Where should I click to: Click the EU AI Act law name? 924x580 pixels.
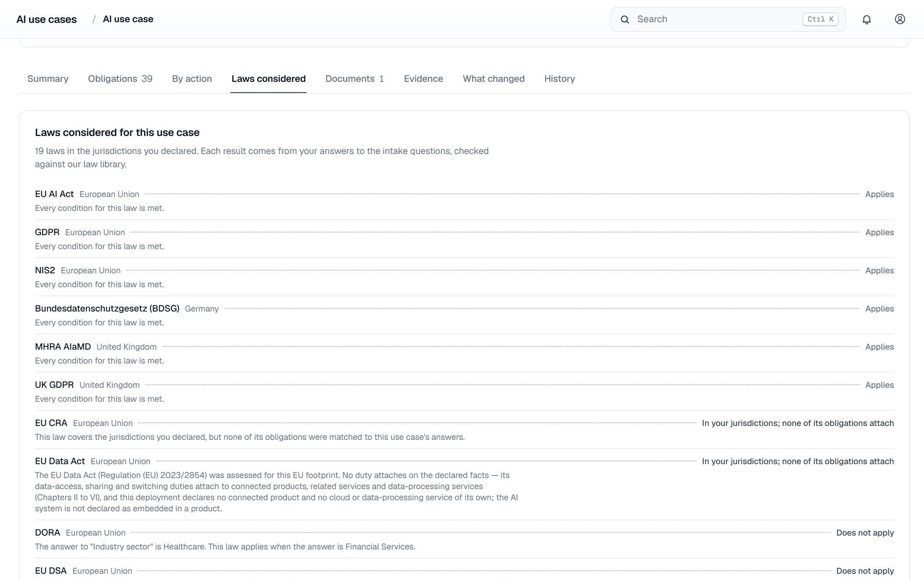tap(54, 194)
